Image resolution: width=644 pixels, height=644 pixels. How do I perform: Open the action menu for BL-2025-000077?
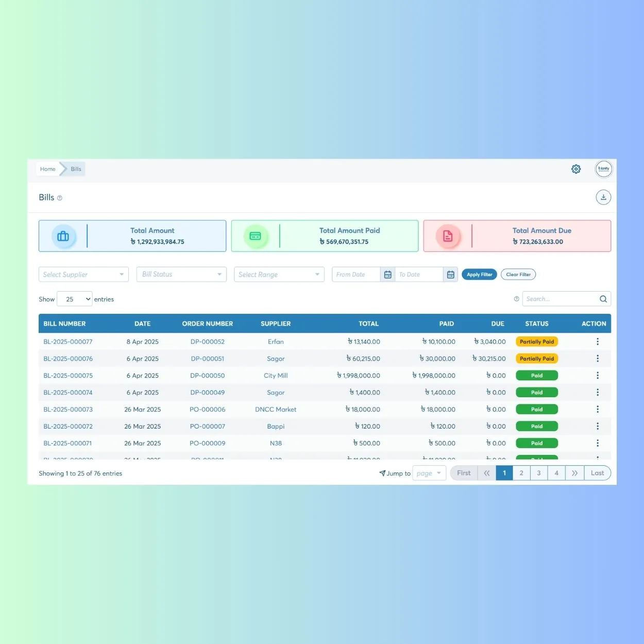598,341
